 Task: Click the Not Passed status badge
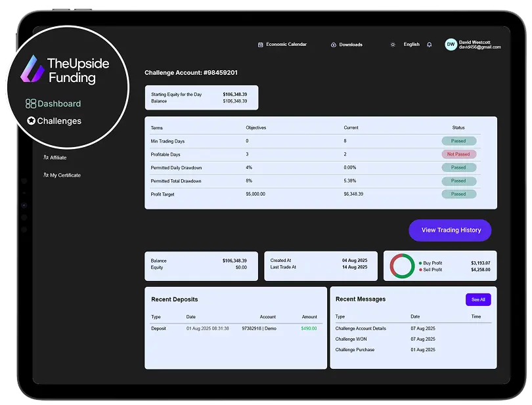(458, 154)
